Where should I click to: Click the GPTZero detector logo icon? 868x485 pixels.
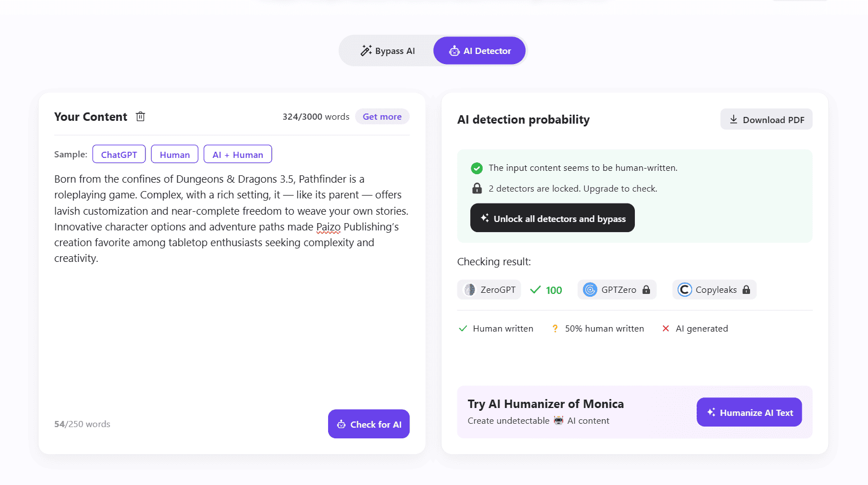pos(590,290)
